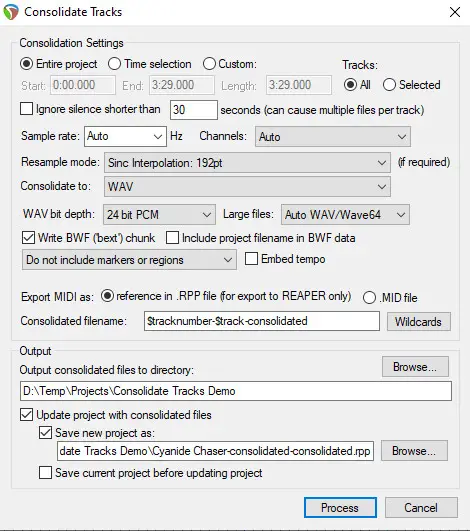
Task: Open the Sample rate dropdown
Action: 125,136
